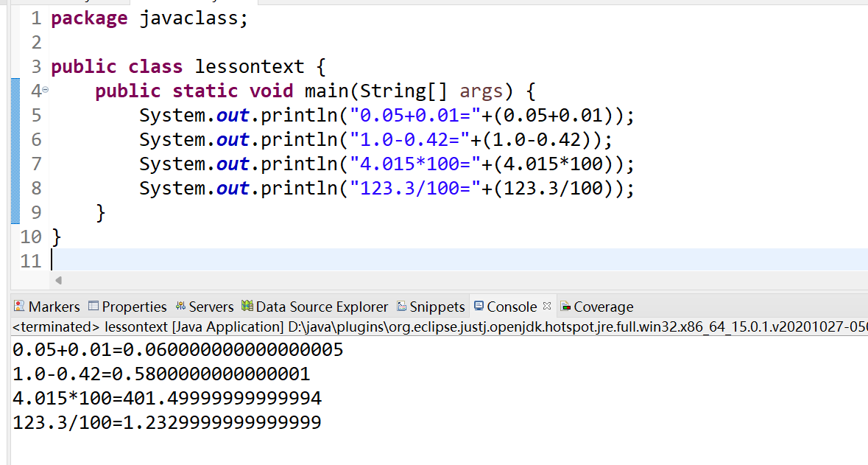Click the Coverage view icon

[x=566, y=307]
